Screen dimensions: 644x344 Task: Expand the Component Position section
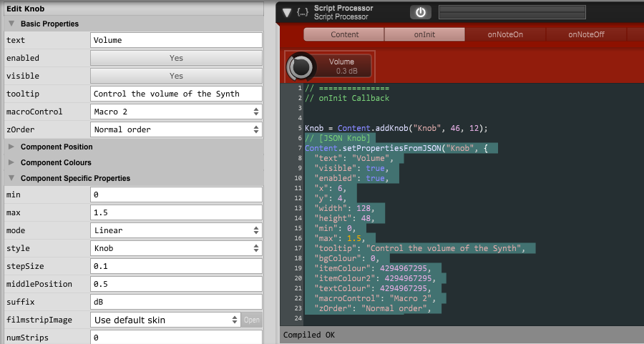pos(11,147)
